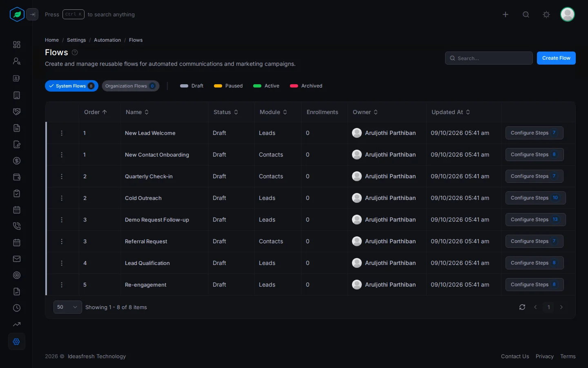Configure Steps for Lead Qualification
The image size is (588, 368).
(535, 263)
